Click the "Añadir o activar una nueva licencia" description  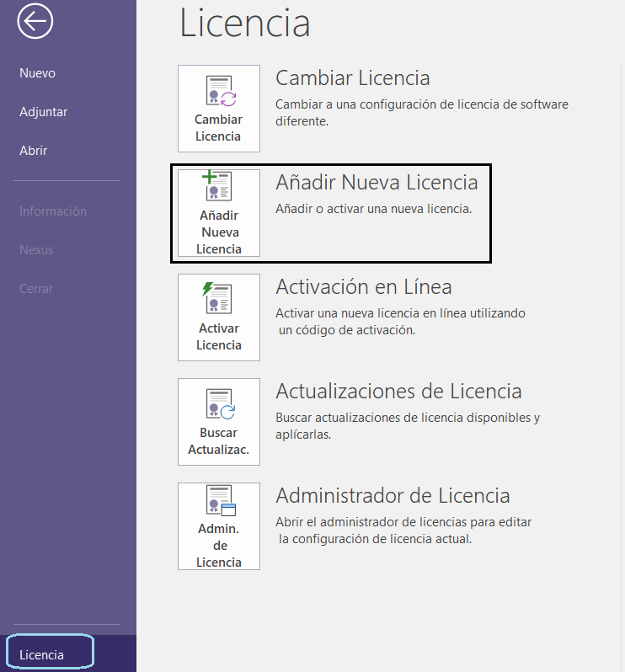(373, 209)
